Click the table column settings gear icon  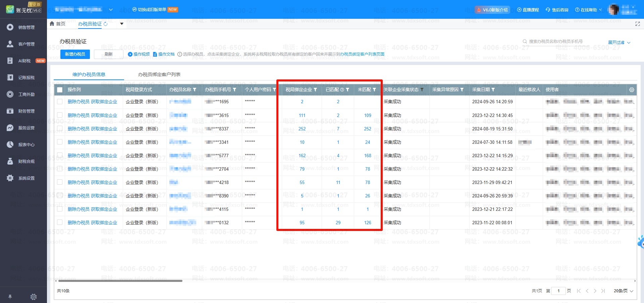click(632, 90)
